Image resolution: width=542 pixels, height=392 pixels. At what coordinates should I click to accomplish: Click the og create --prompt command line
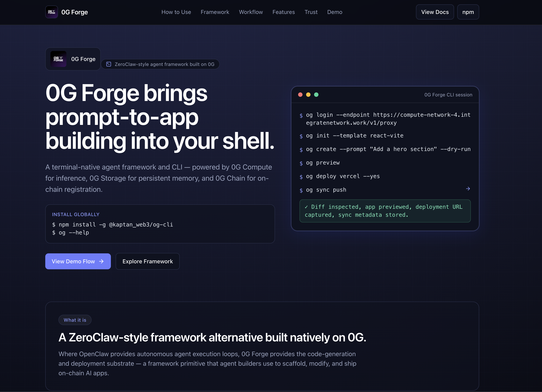385,149
